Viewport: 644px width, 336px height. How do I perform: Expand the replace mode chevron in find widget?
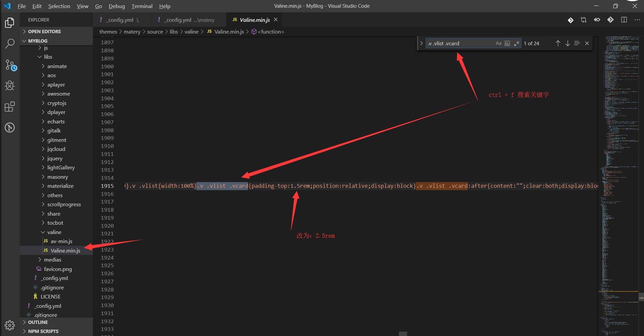[421, 43]
